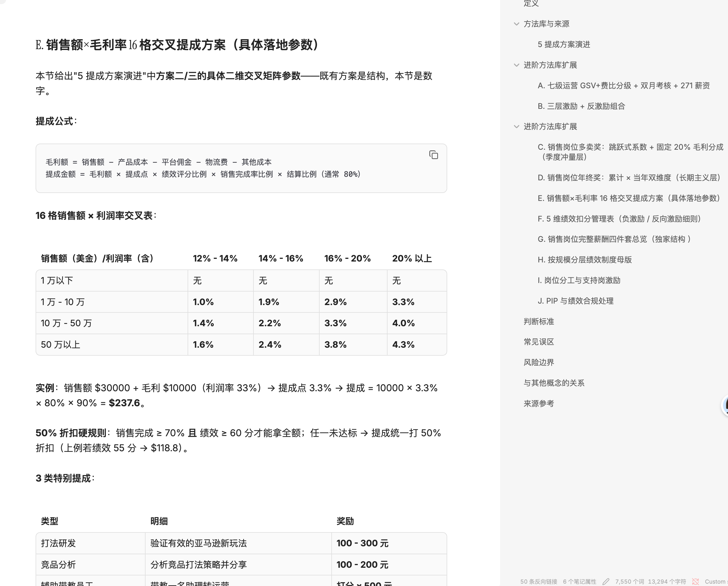Image resolution: width=728 pixels, height=586 pixels.
Task: Collapse the 进阶方法库扩展 section above item C
Action: 516,127
